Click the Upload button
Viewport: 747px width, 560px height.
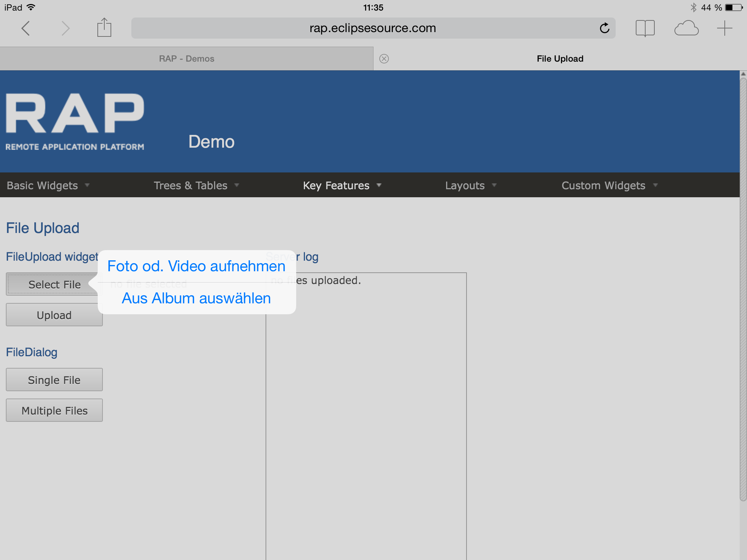tap(54, 315)
